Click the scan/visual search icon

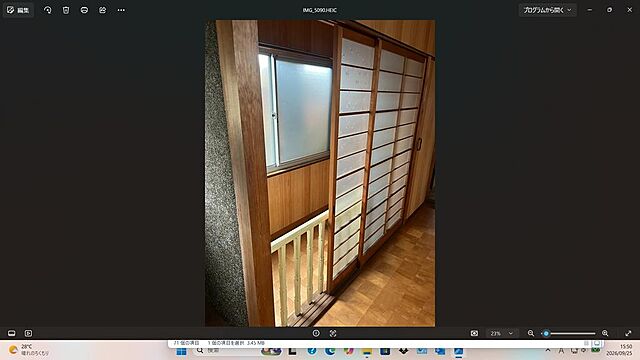click(333, 333)
